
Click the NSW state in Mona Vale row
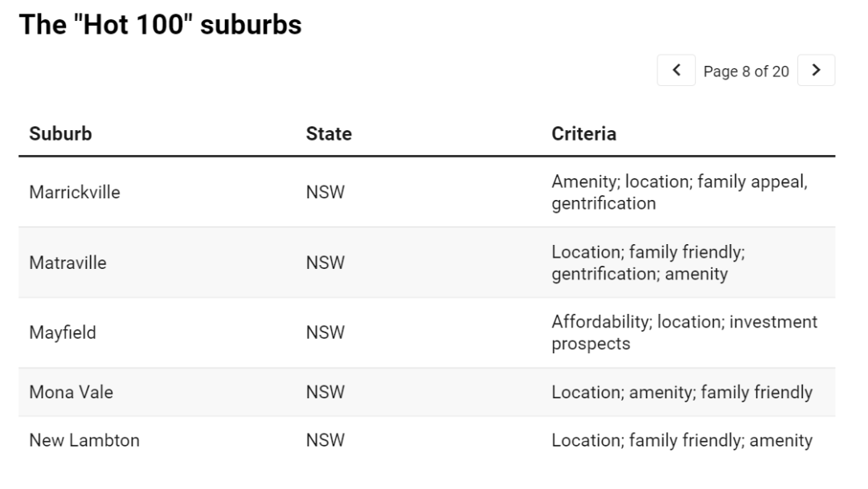pos(325,392)
